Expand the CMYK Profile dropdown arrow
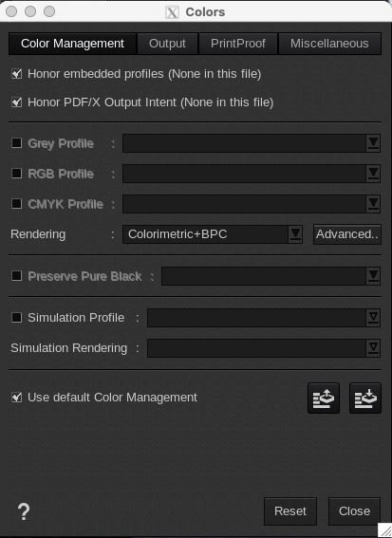Screen dimensions: 392x538 [x=373, y=204]
